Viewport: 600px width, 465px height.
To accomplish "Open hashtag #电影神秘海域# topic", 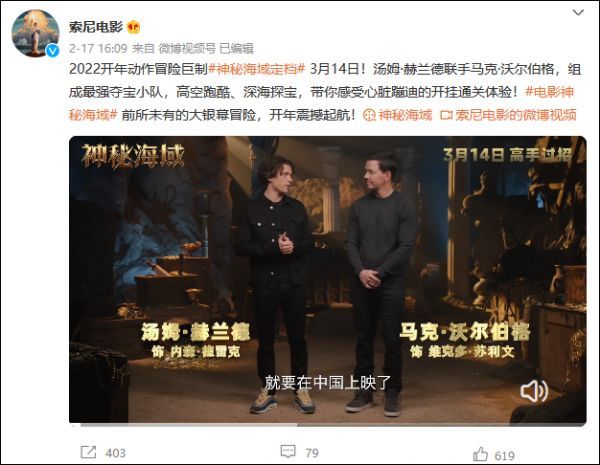I will (321, 103).
